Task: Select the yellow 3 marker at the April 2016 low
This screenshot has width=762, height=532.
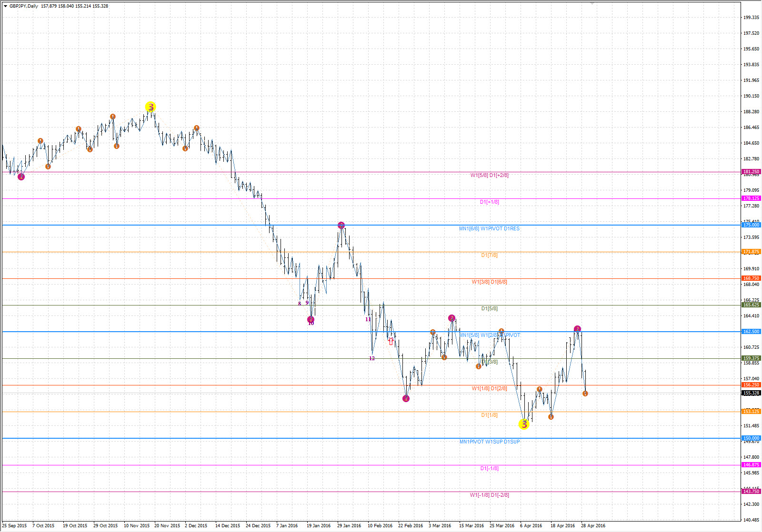Action: tap(524, 424)
